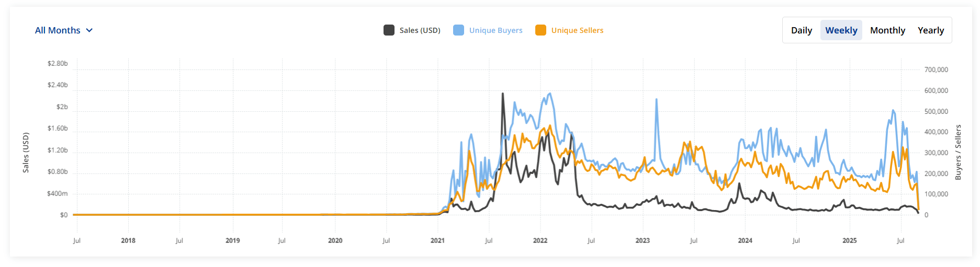Toggle the Unique Sellers orange legend swatch
The height and width of the screenshot is (267, 980).
coord(540,30)
